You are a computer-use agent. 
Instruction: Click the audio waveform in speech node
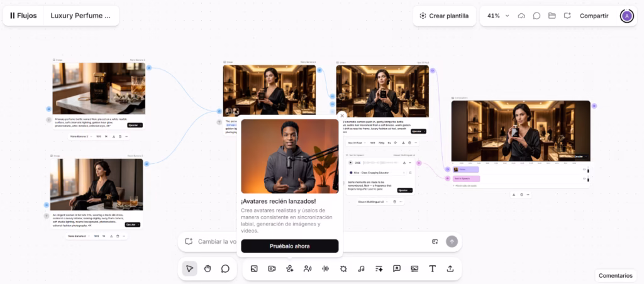click(381, 163)
